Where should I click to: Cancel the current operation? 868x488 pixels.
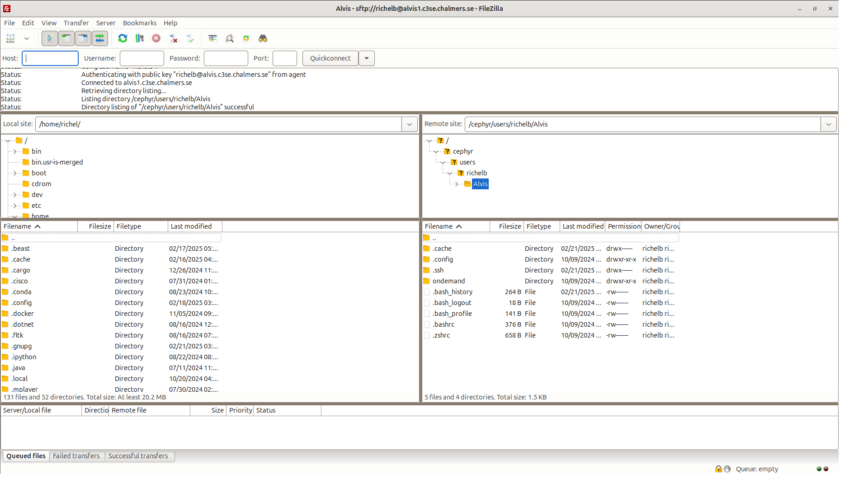(156, 38)
